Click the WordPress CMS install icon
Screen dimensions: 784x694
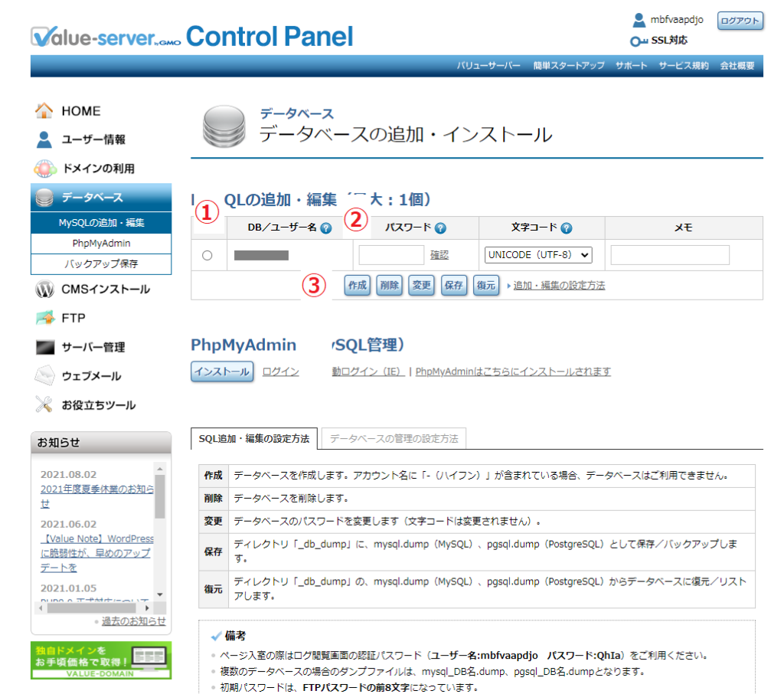pos(44,290)
